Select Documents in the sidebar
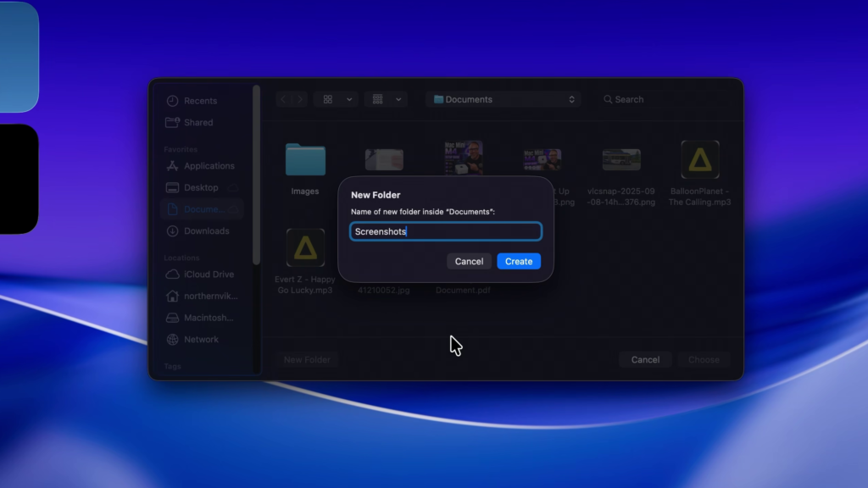 coord(203,209)
